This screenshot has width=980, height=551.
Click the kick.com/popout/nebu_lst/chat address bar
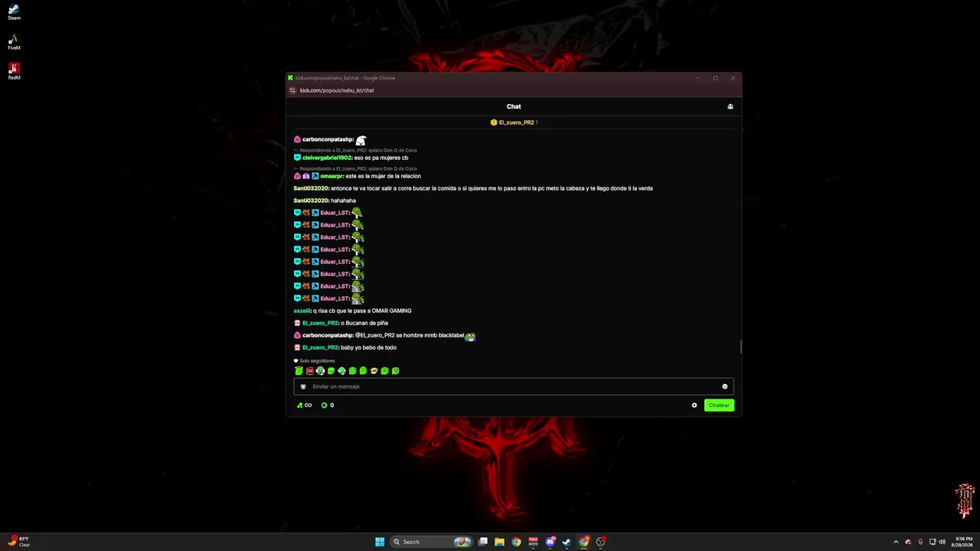[x=337, y=90]
